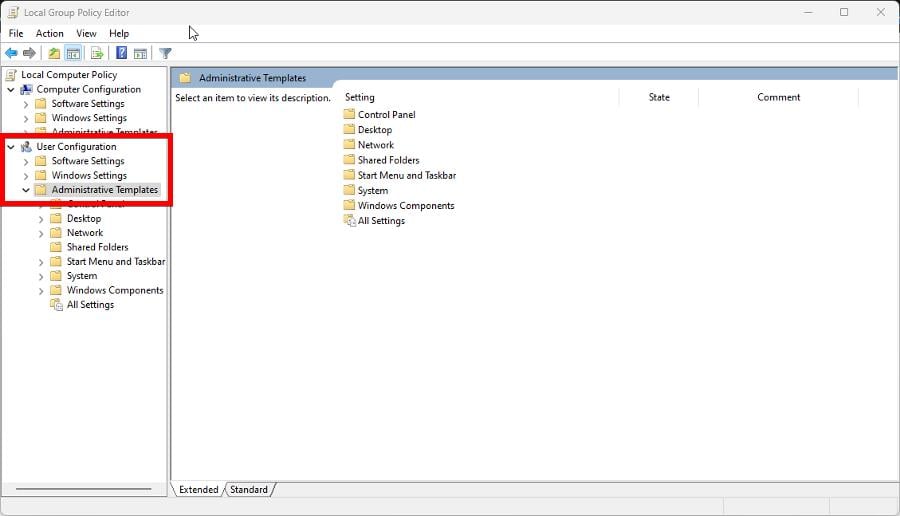Select Desktop text in right list

click(375, 130)
